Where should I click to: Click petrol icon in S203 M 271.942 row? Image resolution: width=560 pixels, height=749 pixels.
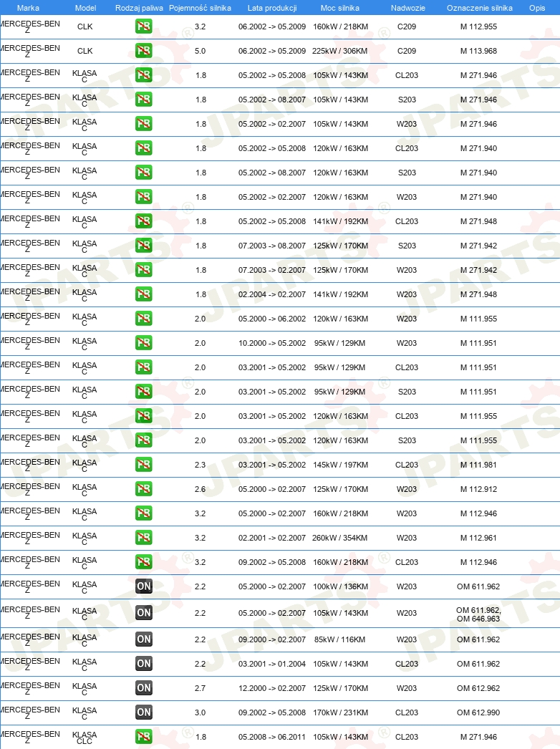point(143,246)
